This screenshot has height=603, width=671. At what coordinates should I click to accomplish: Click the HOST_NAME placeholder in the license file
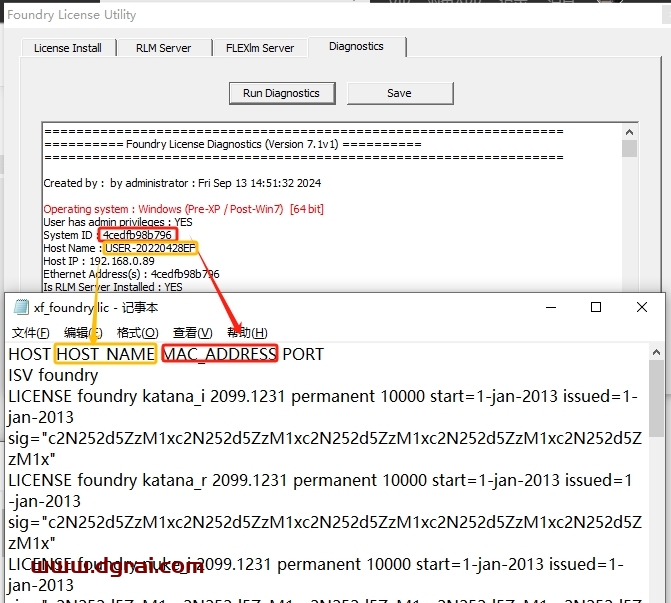tap(106, 354)
